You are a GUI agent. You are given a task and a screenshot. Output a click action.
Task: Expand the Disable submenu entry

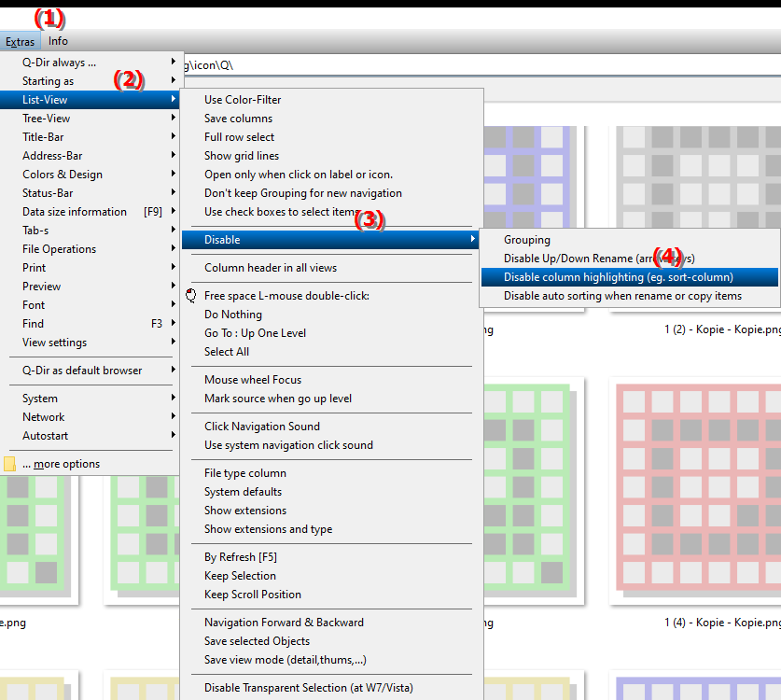pyautogui.click(x=330, y=240)
